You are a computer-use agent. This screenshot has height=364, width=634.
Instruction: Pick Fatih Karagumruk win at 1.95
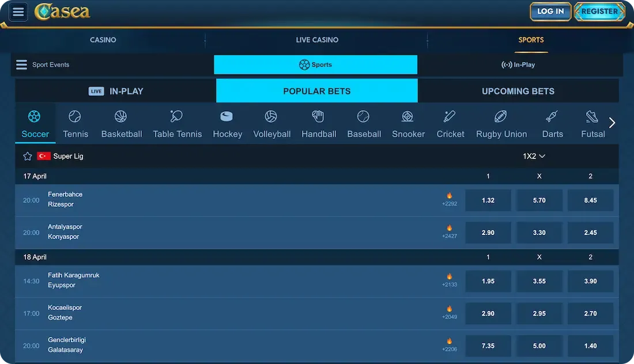point(488,281)
